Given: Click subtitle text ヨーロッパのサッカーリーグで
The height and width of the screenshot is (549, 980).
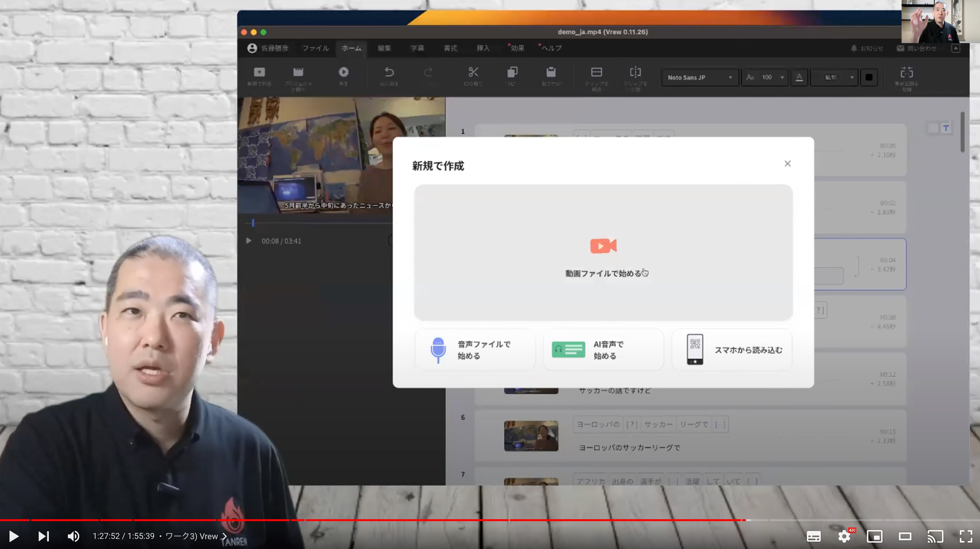Looking at the screenshot, I should 629,448.
